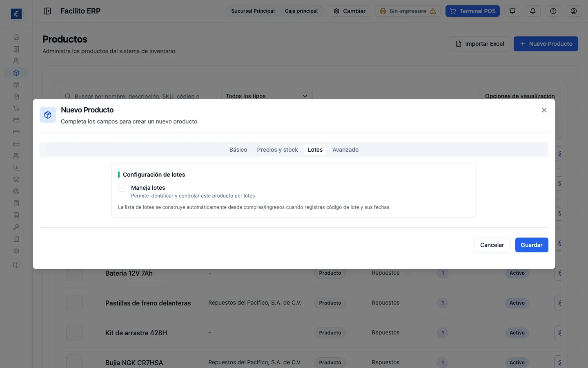Click the Facilito ERP logo icon
Viewport: 588px width, 368px height.
tap(16, 14)
